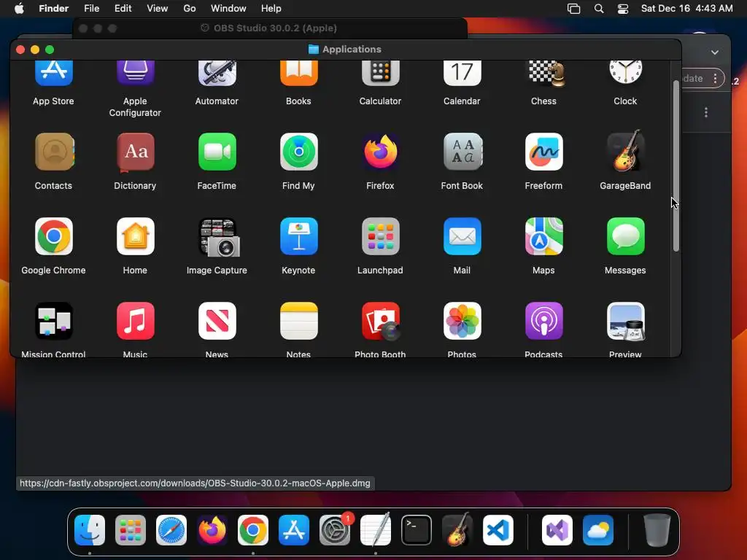
Task: Open the Window menu
Action: [228, 9]
